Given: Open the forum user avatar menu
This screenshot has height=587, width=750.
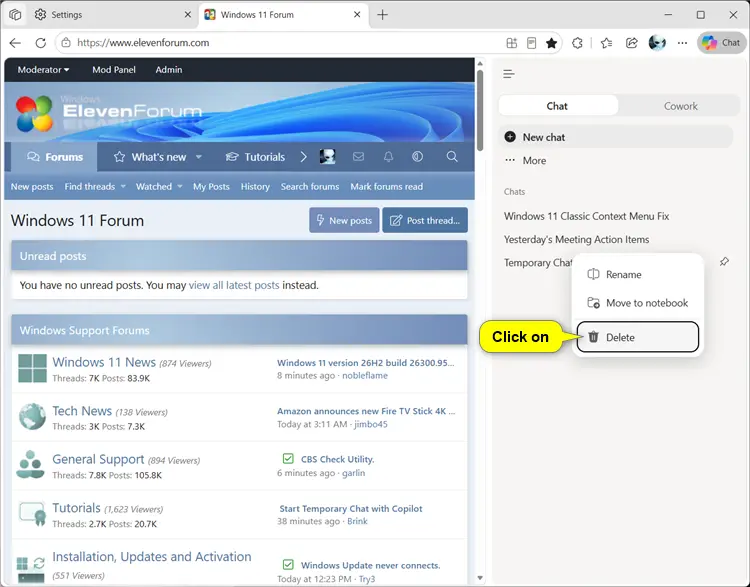Looking at the screenshot, I should point(327,156).
